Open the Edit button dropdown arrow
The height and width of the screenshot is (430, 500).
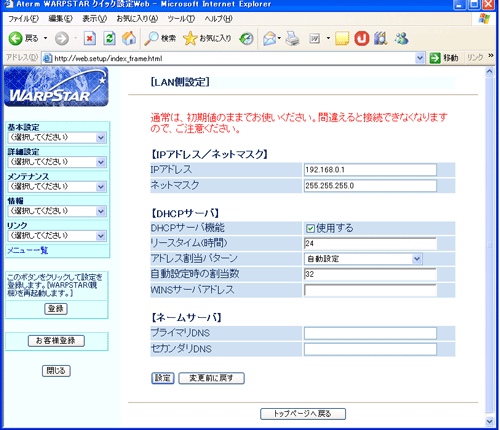pyautogui.click(x=328, y=39)
